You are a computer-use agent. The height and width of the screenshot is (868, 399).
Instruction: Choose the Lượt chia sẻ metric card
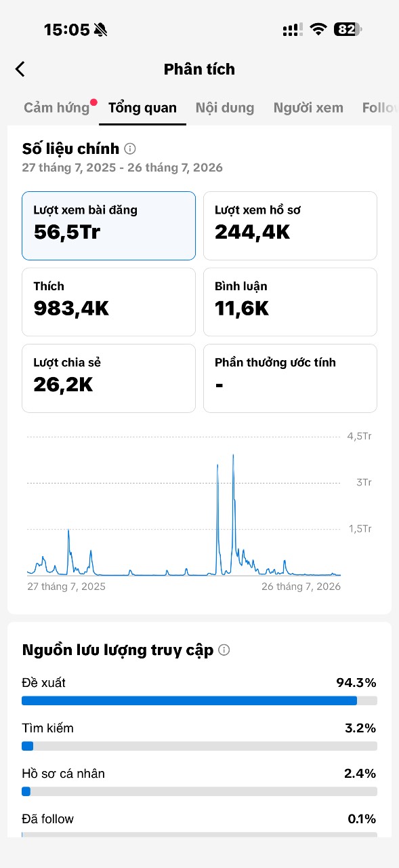pos(108,378)
